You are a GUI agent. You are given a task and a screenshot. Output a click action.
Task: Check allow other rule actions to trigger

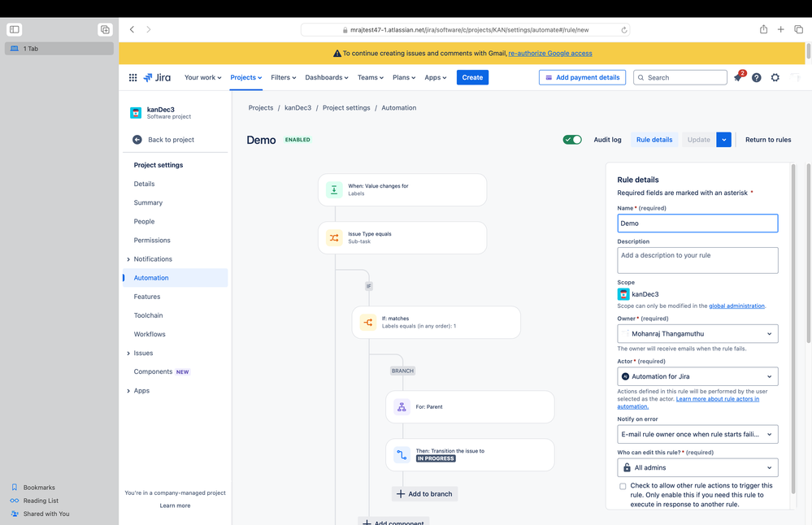(623, 486)
